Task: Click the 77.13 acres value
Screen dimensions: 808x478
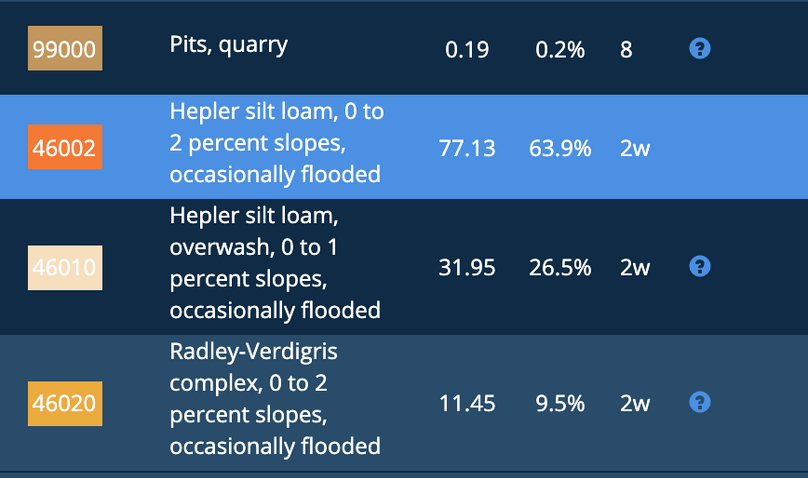Action: pos(467,148)
